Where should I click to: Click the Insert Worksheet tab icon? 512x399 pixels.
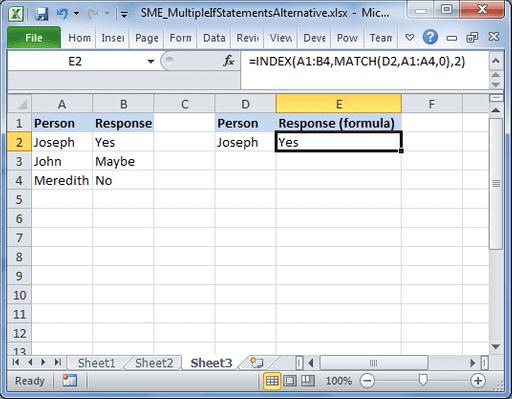(x=257, y=363)
